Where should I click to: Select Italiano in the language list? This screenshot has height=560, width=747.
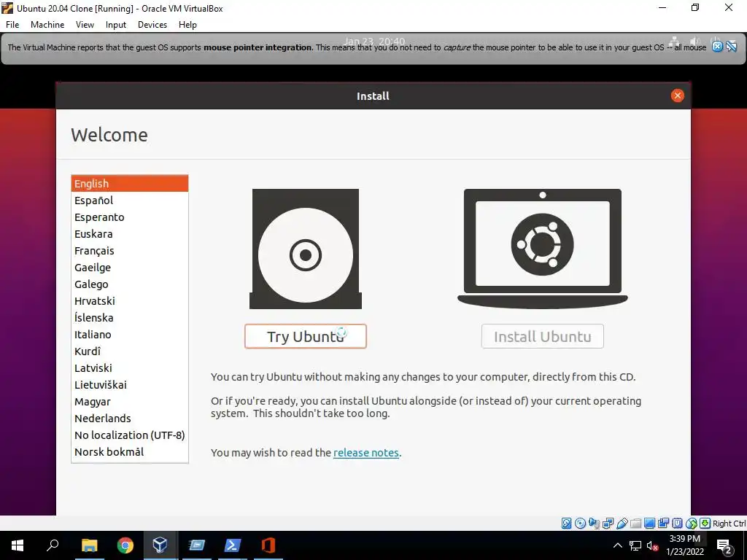[130, 334]
